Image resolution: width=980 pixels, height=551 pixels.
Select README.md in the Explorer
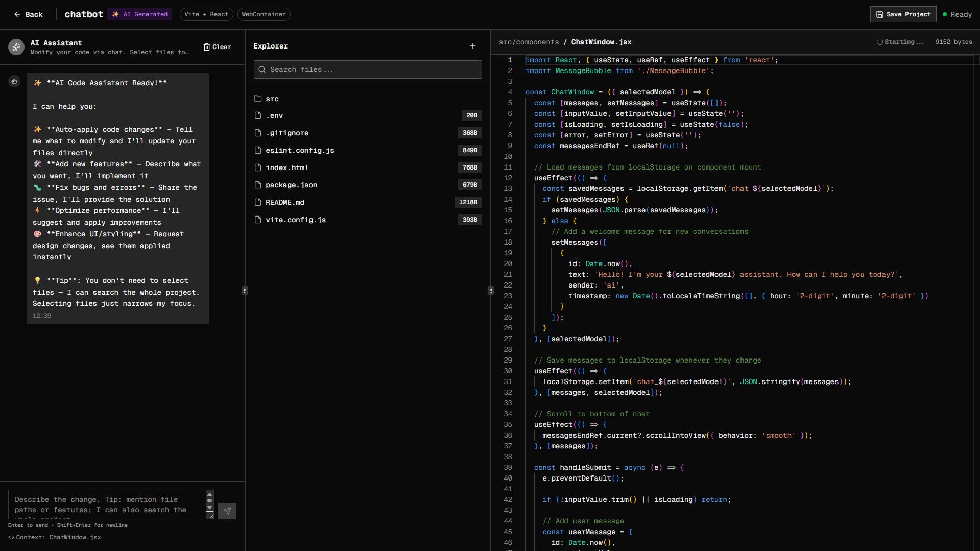pos(285,203)
